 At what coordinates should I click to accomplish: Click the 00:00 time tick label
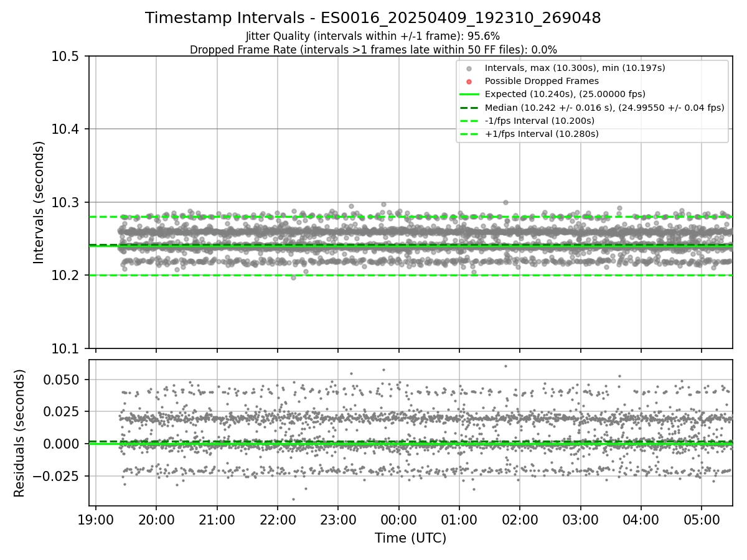click(398, 520)
